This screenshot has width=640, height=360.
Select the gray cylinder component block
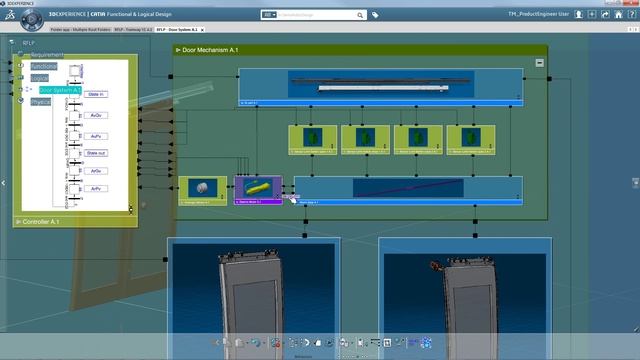point(202,191)
